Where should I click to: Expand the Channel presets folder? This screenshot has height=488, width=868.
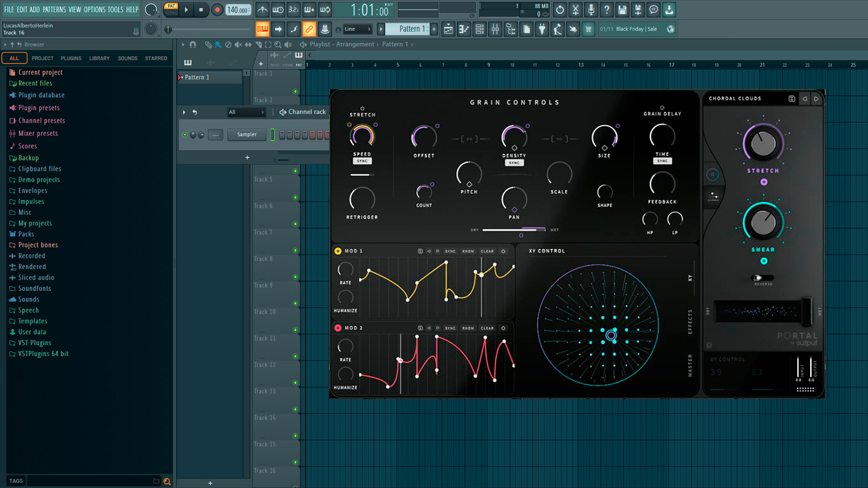coord(41,121)
